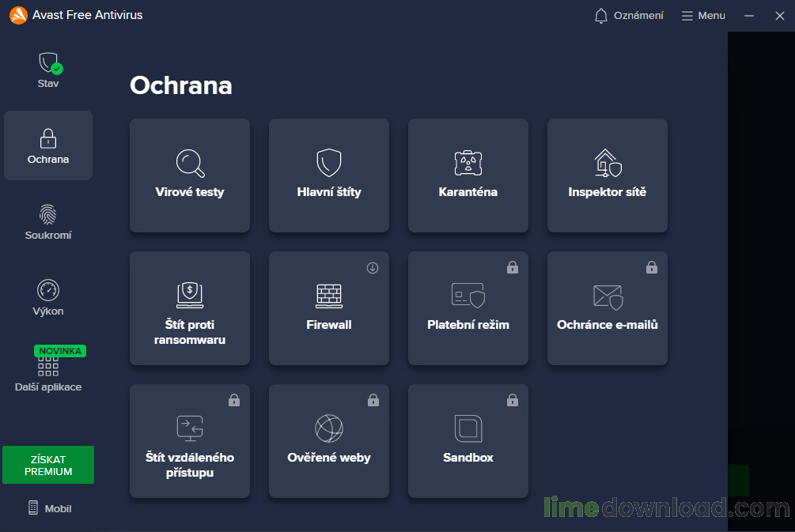Open Štít proti ransomwaru protection
Image resolution: width=795 pixels, height=532 pixels.
[190, 308]
